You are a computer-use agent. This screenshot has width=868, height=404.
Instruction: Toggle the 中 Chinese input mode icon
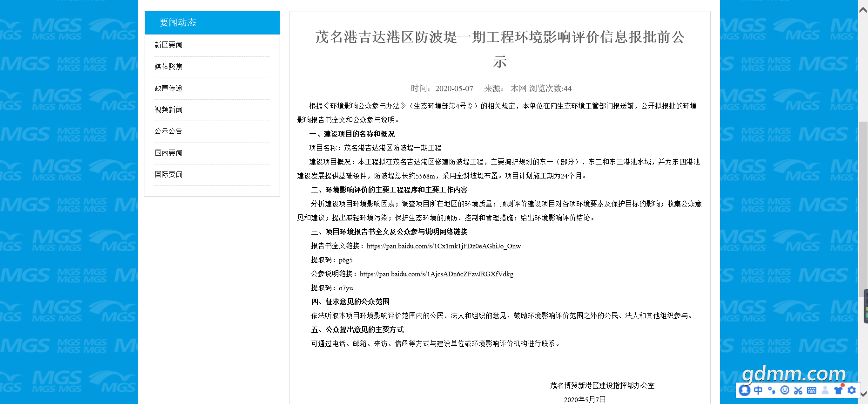(x=759, y=390)
